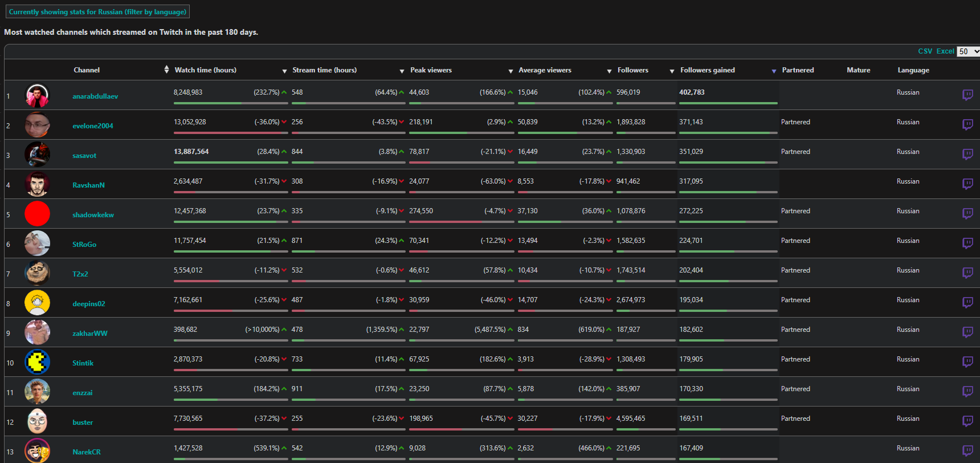The image size is (980, 463).
Task: Open the T2x2 row Twitch icon
Action: tap(967, 273)
